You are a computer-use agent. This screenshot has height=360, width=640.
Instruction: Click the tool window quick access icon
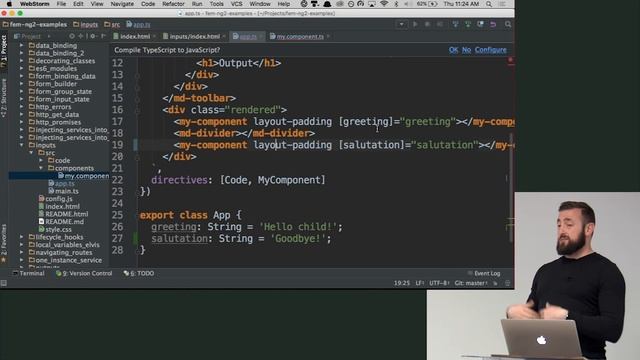tap(4, 283)
